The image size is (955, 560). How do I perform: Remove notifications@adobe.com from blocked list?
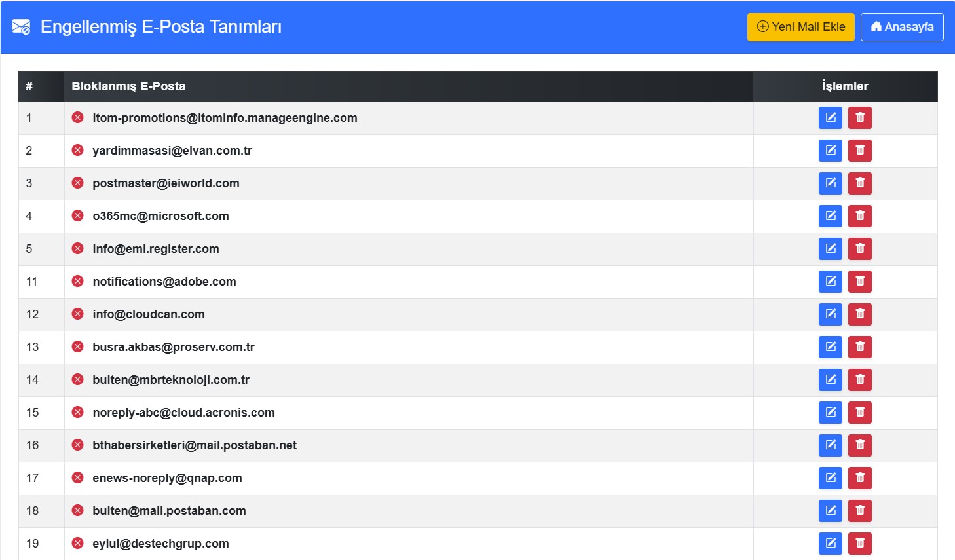[x=859, y=282]
